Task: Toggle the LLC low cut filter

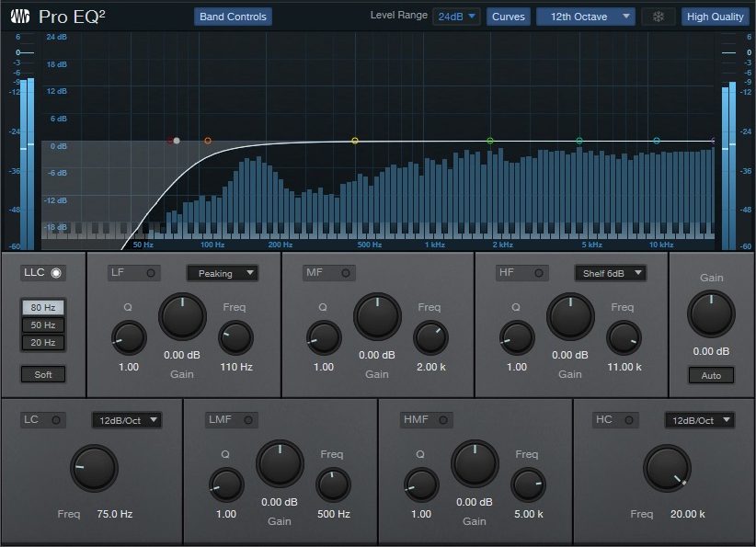Action: coord(56,273)
